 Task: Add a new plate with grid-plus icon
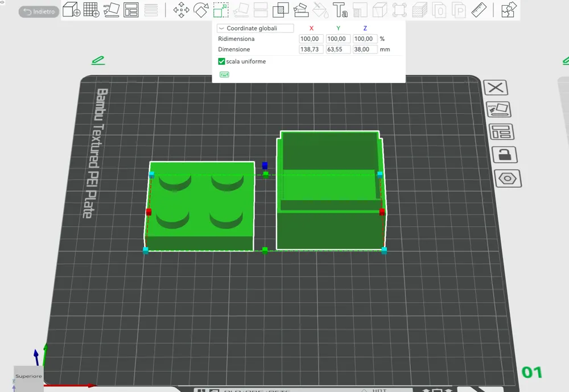[91, 10]
